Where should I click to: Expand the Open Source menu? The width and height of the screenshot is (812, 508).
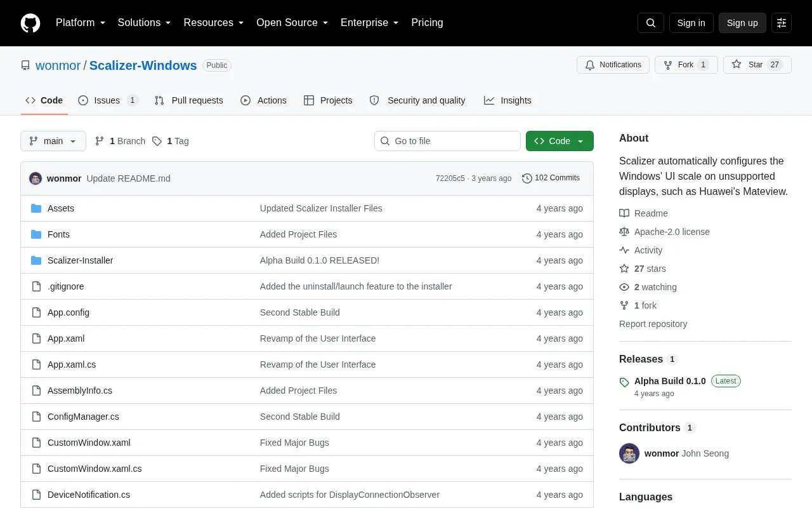[x=292, y=23]
